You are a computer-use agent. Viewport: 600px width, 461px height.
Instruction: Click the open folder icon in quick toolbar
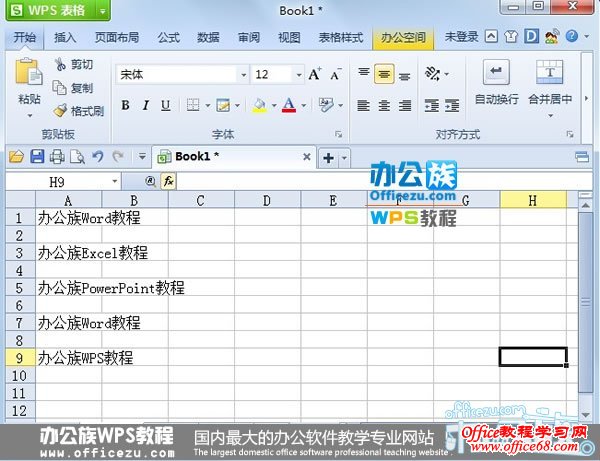pos(16,157)
